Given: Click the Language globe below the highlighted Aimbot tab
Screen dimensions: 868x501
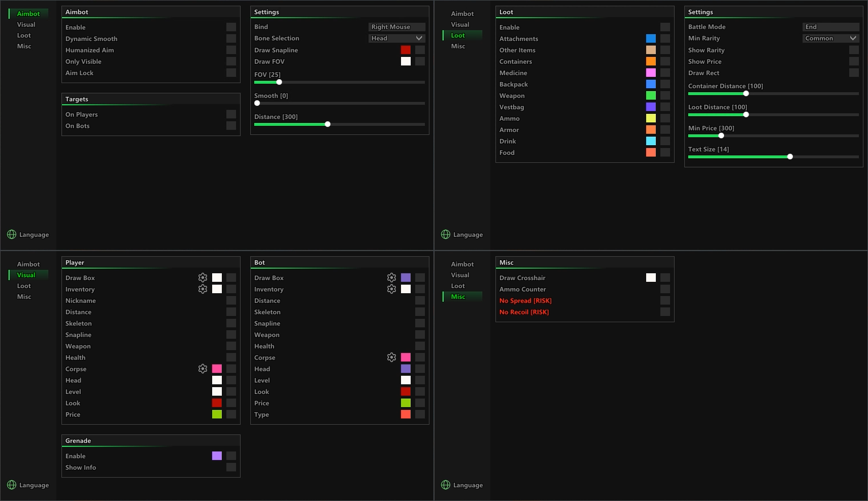Looking at the screenshot, I should pyautogui.click(x=12, y=235).
